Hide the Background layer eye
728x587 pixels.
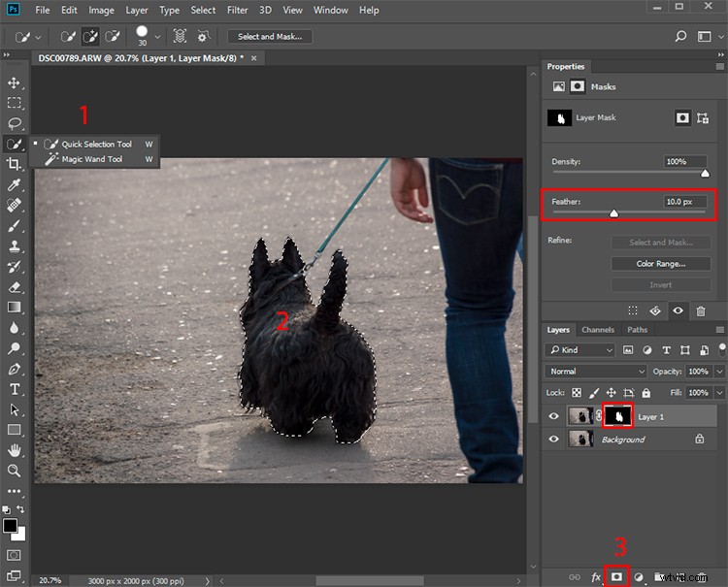pos(553,439)
